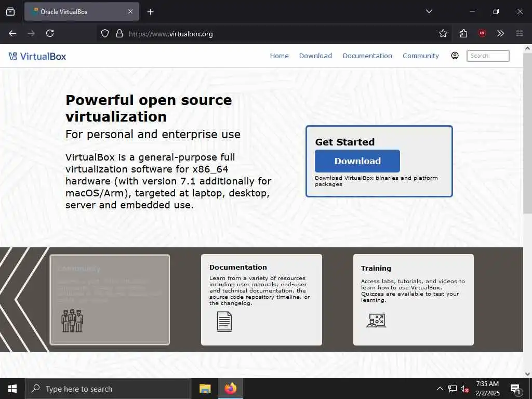
Task: Open the taskbar clock and date
Action: point(487,389)
